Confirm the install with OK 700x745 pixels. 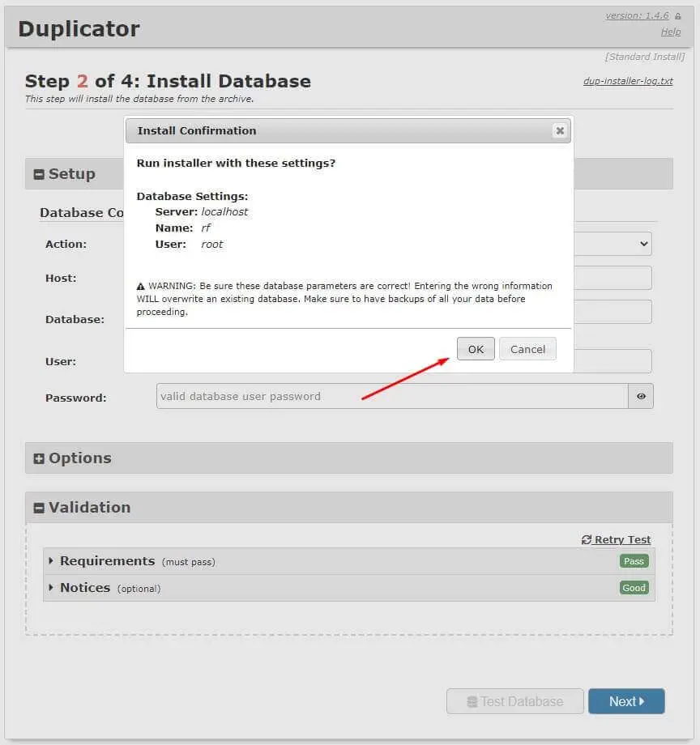click(476, 349)
